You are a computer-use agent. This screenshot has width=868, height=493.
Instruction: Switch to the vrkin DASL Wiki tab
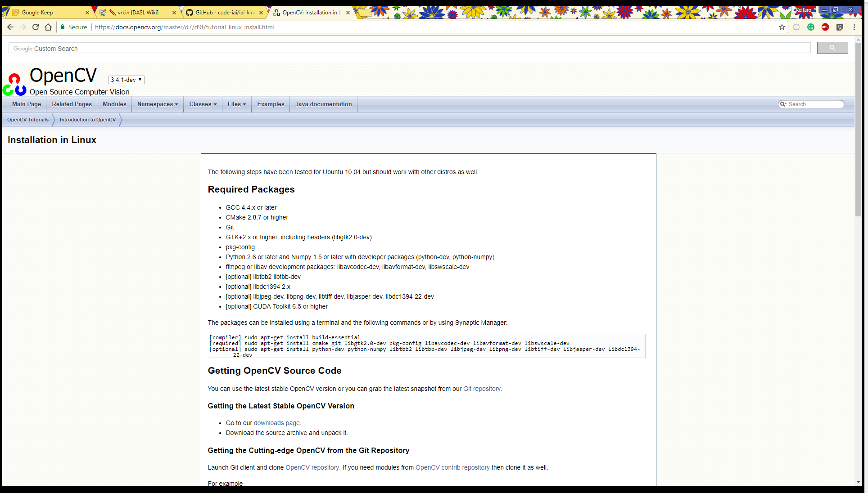pos(137,13)
